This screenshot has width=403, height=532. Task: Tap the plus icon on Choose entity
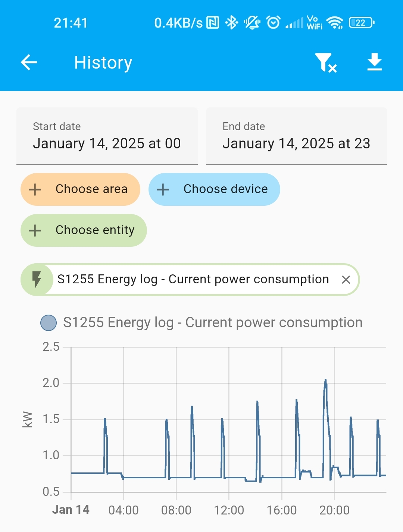click(35, 230)
